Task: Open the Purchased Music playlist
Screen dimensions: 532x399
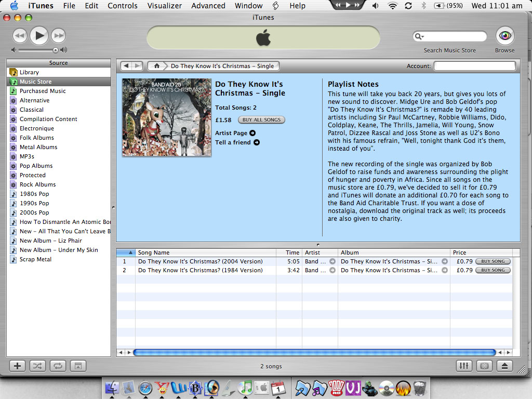Action: [59, 91]
